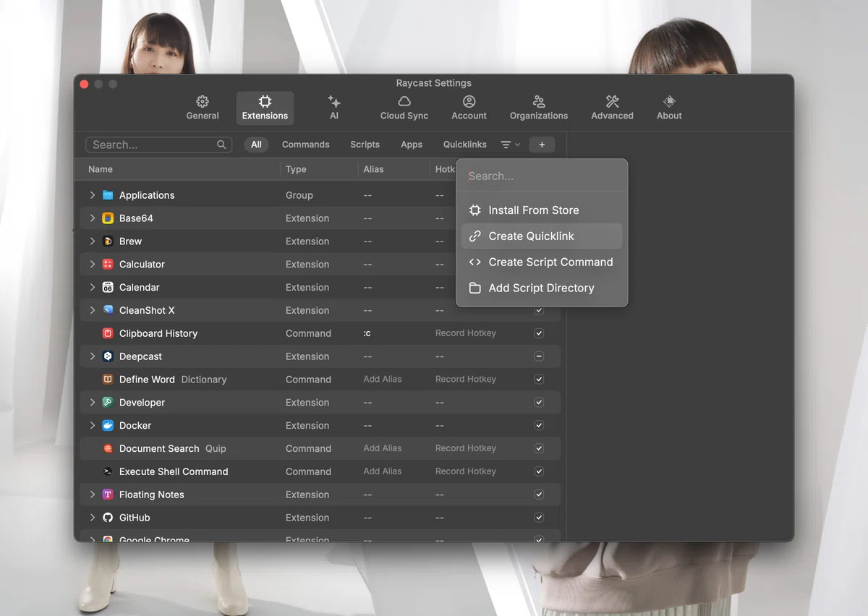
Task: Click the Brew extension icon
Action: coord(108,241)
